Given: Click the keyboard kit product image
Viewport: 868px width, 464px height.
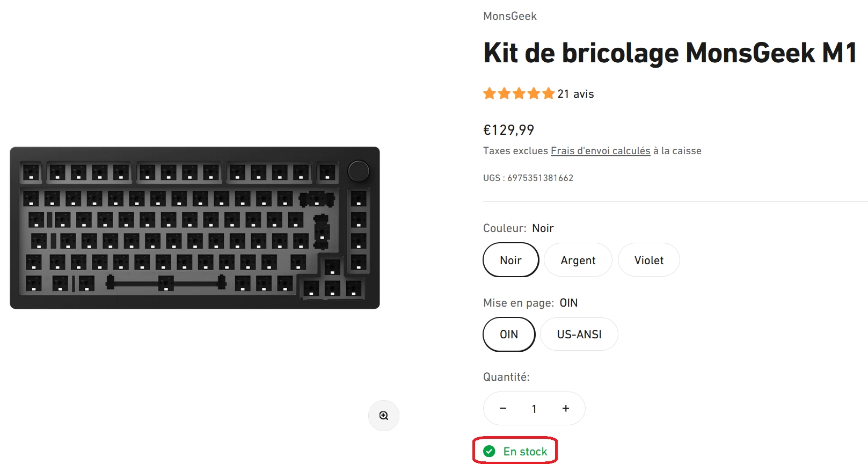Looking at the screenshot, I should 195,228.
